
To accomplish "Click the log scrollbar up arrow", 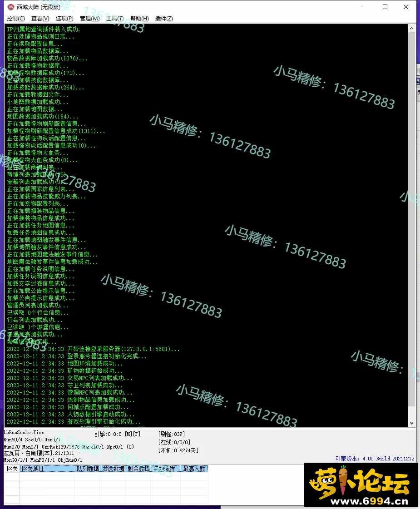I will pyautogui.click(x=411, y=28).
